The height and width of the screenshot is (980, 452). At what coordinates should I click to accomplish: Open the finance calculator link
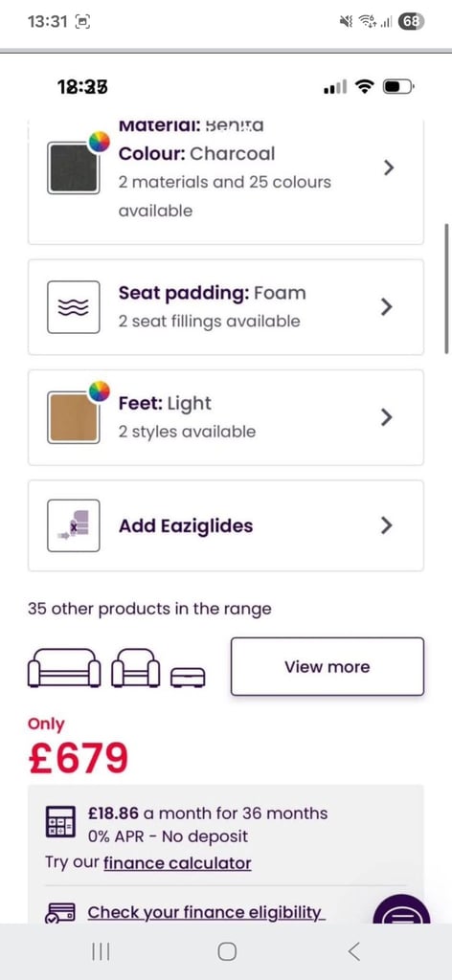177,863
